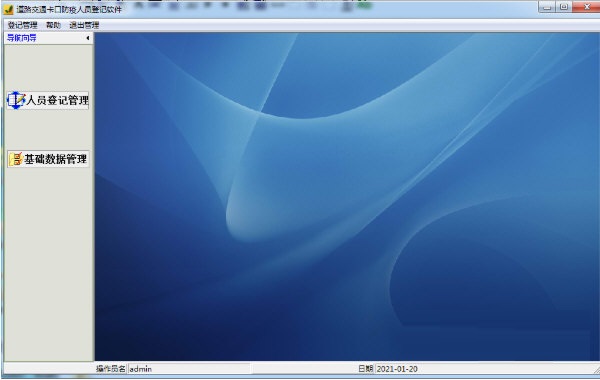Click the 操作员名 label in status bar

pos(111,369)
